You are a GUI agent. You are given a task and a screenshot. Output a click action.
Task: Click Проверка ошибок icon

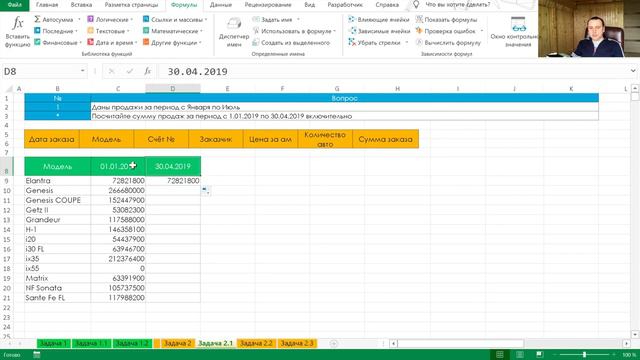[419, 31]
